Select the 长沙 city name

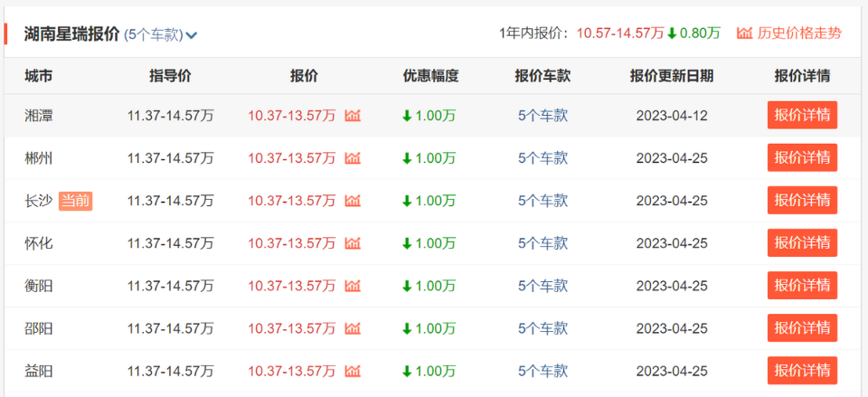point(39,201)
